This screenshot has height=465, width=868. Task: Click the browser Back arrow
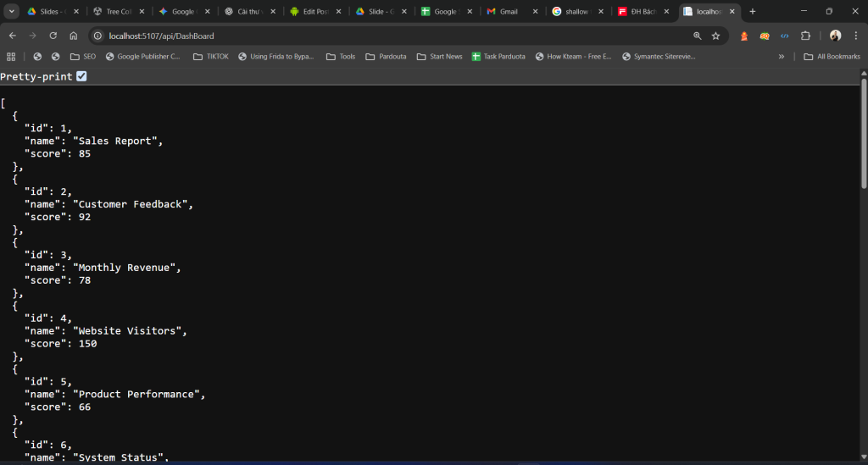point(12,36)
